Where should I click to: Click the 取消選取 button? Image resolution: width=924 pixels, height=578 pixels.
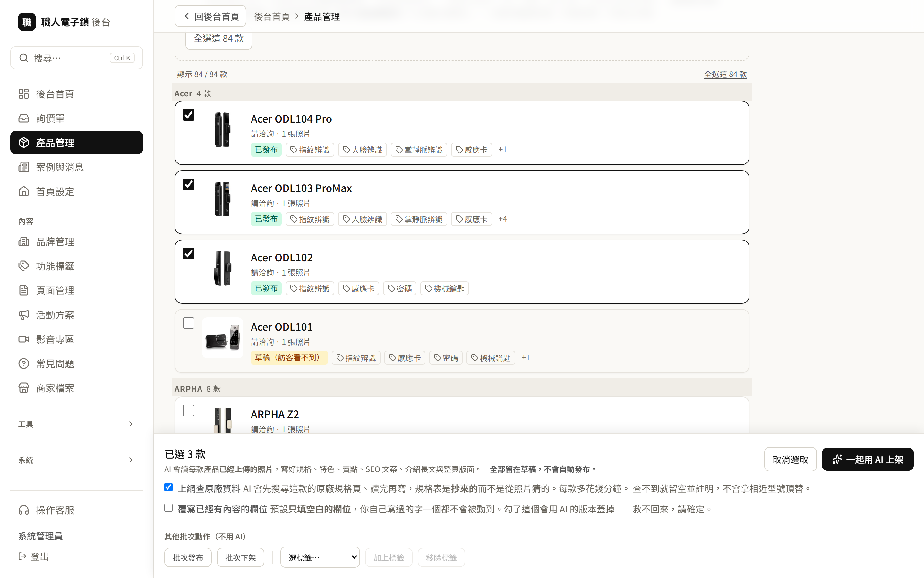coord(790,460)
